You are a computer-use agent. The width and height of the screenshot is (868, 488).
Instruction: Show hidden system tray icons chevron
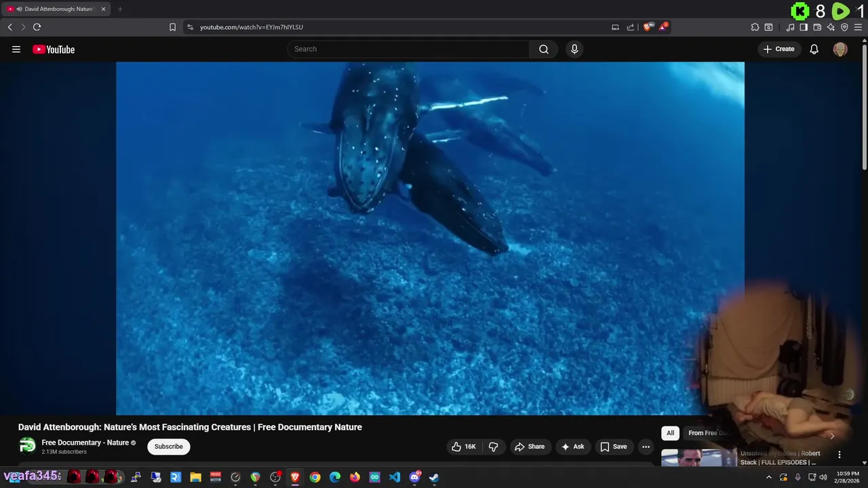point(768,477)
